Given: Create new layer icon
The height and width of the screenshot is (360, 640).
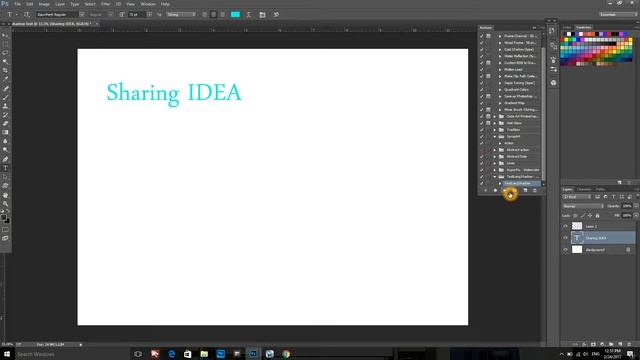Looking at the screenshot, I should click(620, 344).
